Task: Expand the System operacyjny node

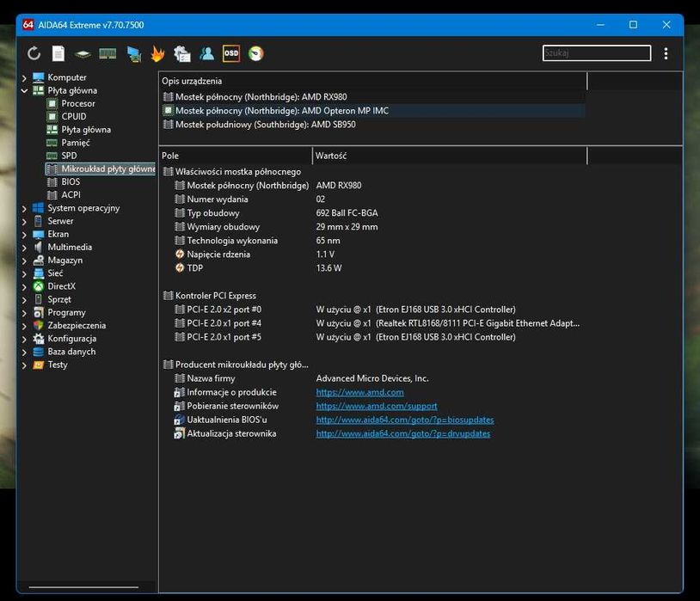Action: [x=24, y=208]
